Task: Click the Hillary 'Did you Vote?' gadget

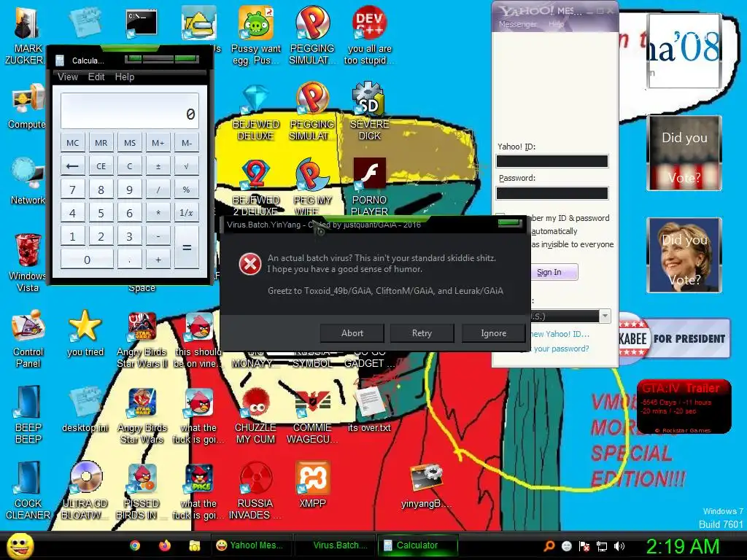Action: pos(684,255)
